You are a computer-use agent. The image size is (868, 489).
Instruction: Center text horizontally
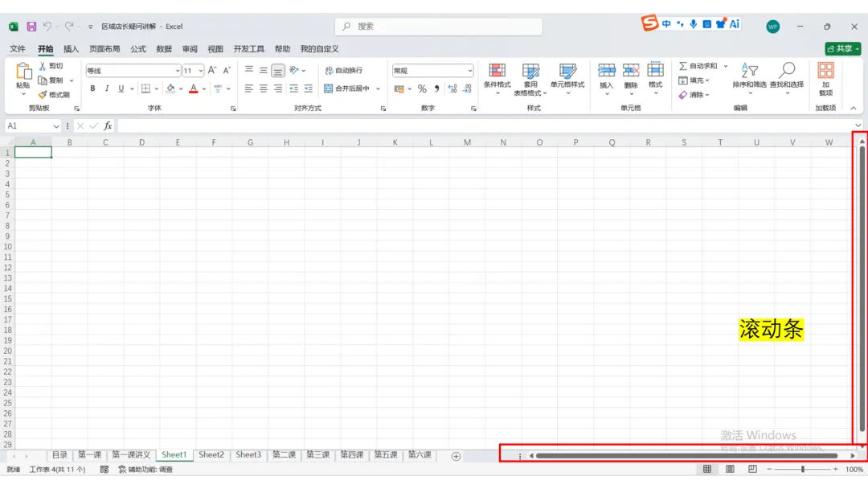[264, 88]
